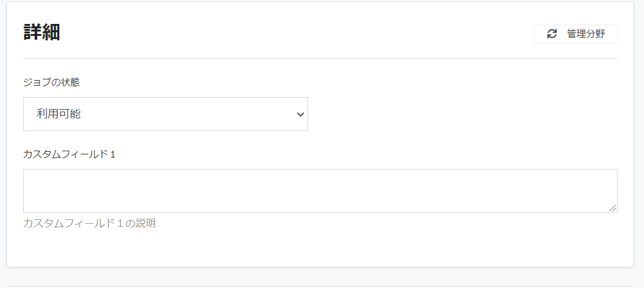Click the left edge of the 利用可能 select box
Screen dimensions: 644x288
coord(25,114)
